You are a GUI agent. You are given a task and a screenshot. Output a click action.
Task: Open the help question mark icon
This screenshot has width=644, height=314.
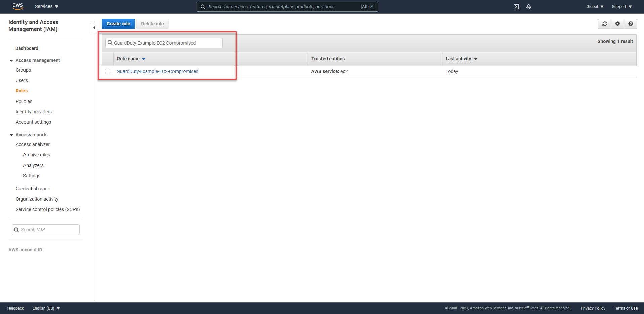[631, 24]
